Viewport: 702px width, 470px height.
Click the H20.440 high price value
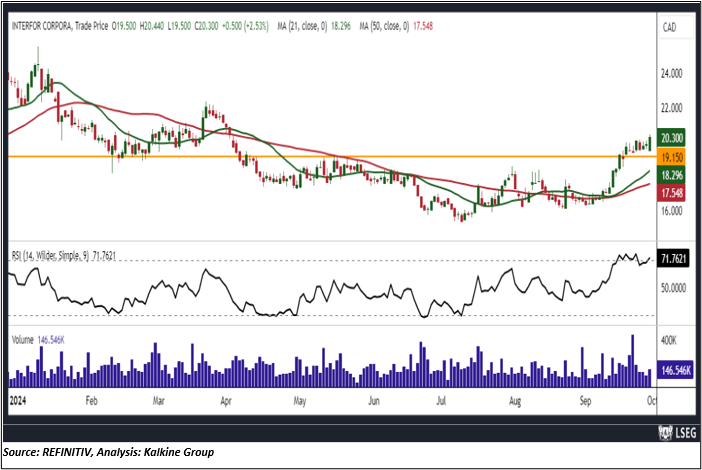tap(152, 26)
